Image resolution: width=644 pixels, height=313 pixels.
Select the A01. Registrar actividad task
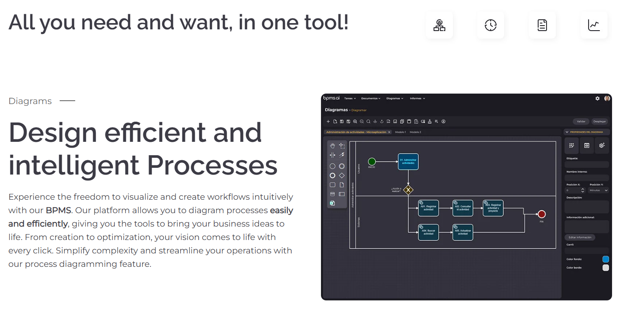click(x=428, y=208)
